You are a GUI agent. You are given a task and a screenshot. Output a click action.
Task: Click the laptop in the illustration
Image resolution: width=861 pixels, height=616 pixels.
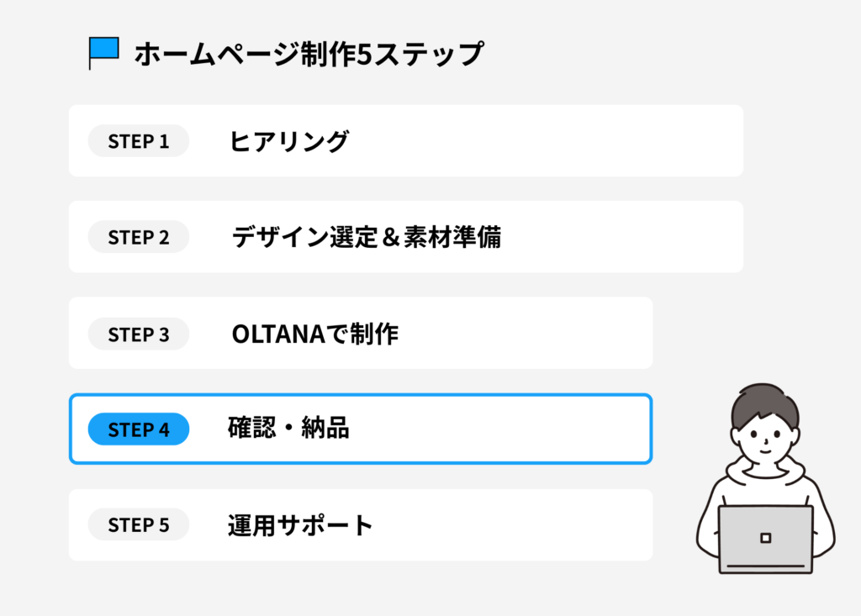[x=765, y=539]
